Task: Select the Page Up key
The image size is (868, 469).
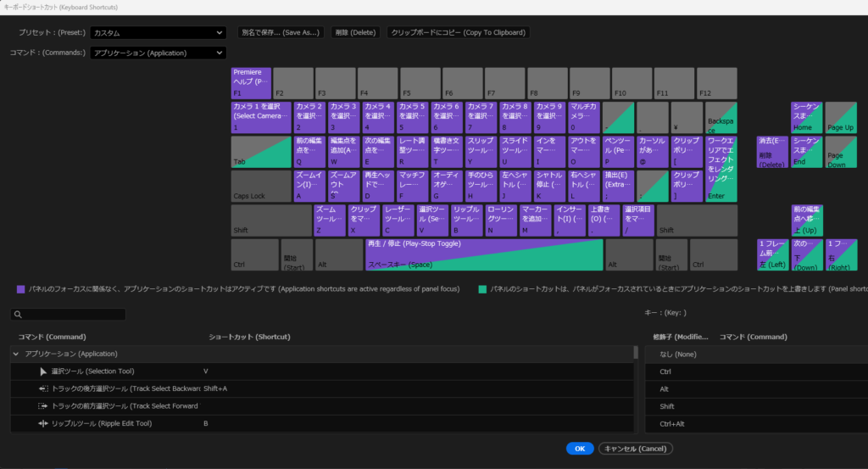Action: 841,117
